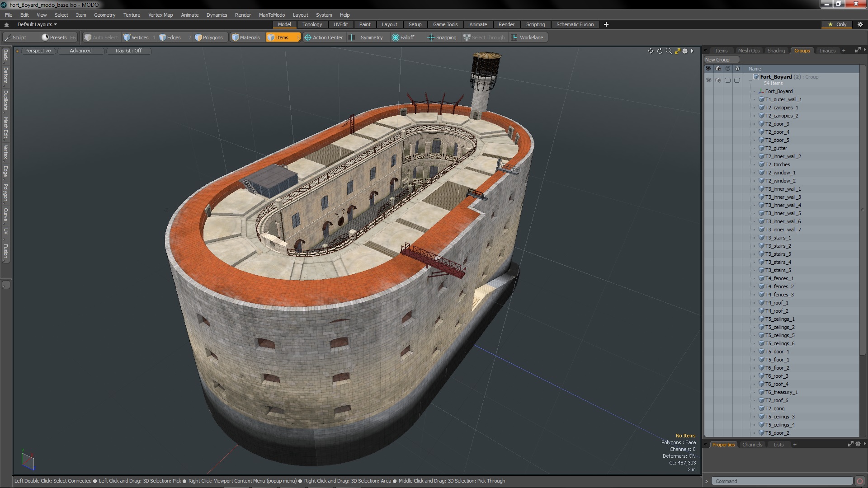Add a new tab beside Lists
The image size is (868, 488).
point(795,445)
